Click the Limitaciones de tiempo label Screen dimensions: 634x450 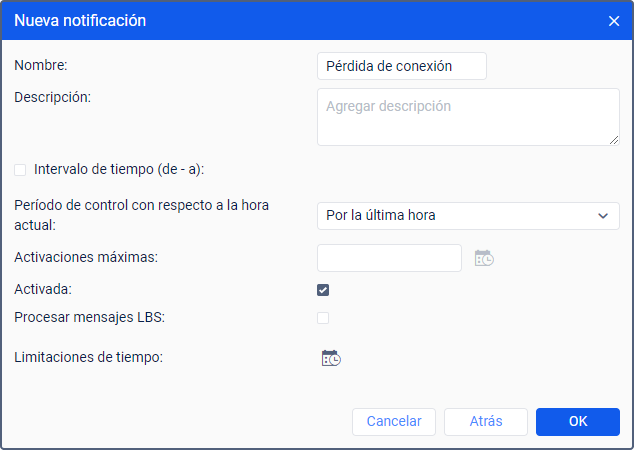[x=89, y=357]
